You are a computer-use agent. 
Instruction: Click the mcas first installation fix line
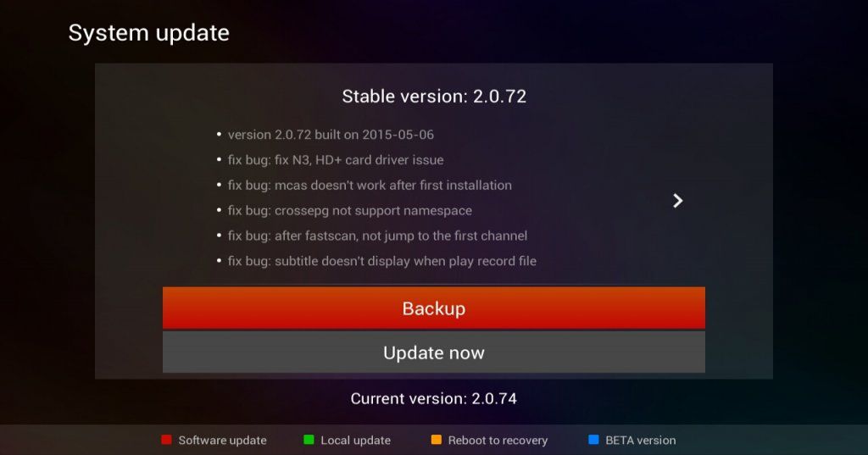370,185
